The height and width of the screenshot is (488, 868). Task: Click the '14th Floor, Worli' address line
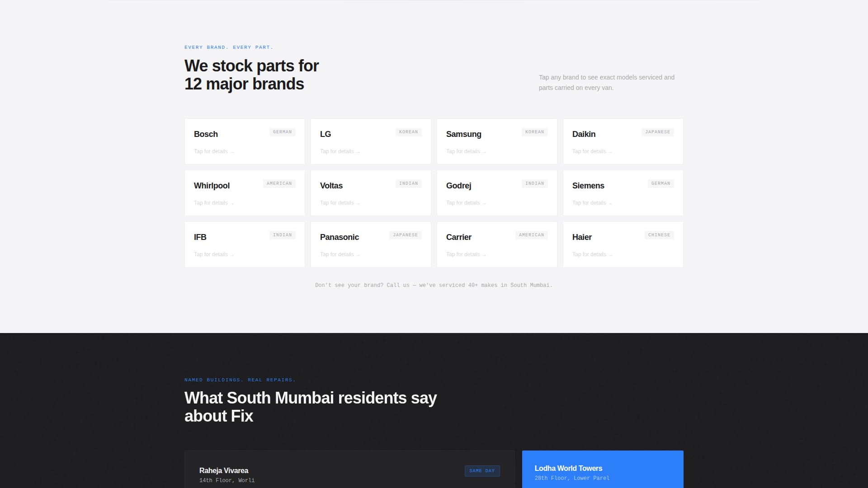click(227, 480)
